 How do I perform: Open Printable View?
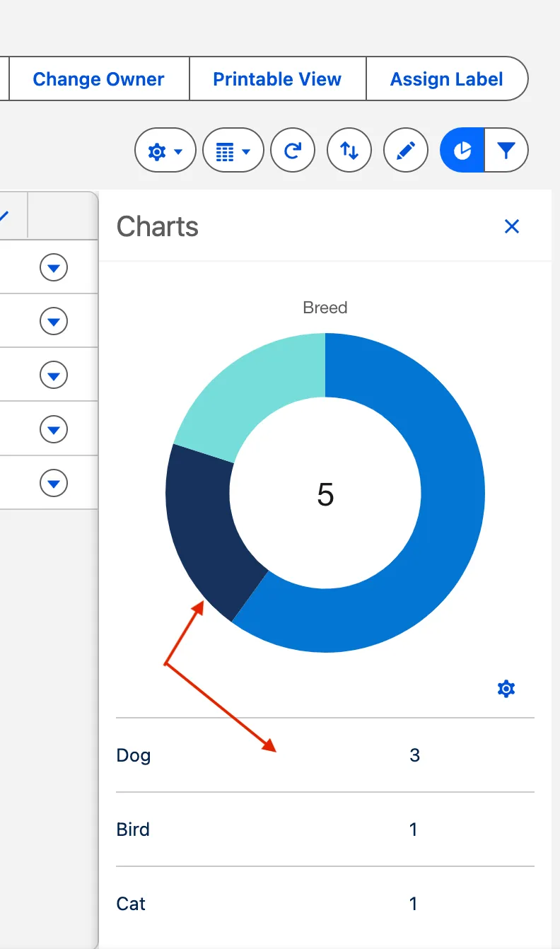[x=276, y=78]
